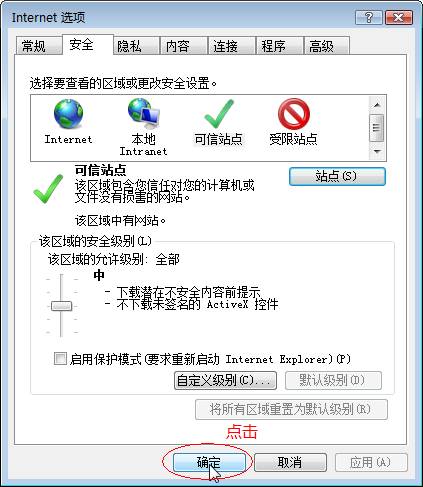Switch to the 常规 tab
The width and height of the screenshot is (423, 487).
(38, 46)
